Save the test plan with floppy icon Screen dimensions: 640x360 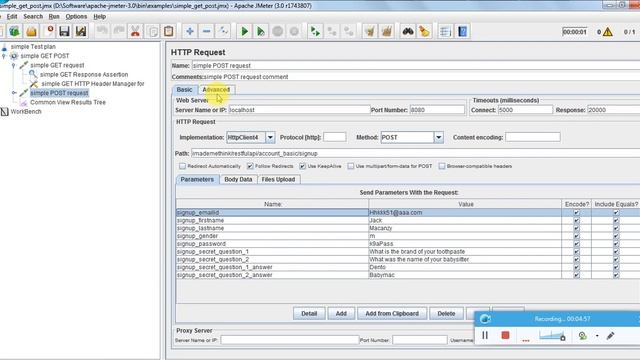tap(64, 31)
